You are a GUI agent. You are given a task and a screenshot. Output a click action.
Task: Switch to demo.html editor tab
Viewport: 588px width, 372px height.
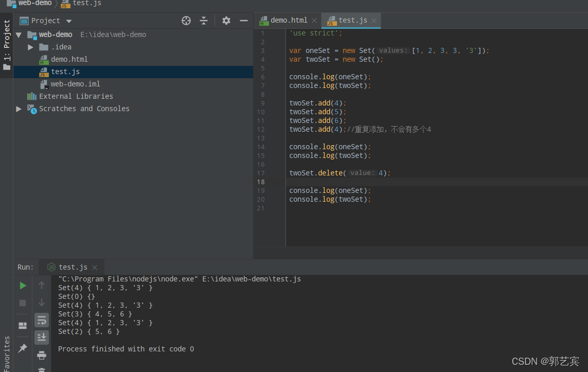click(x=289, y=20)
